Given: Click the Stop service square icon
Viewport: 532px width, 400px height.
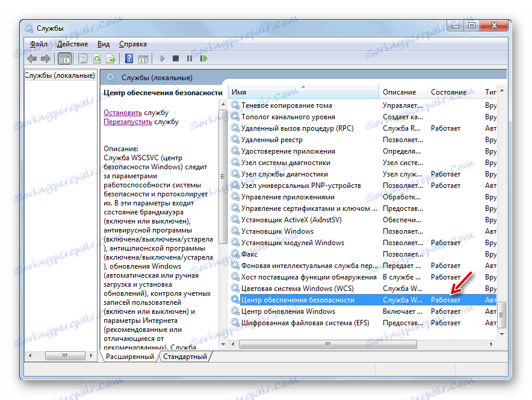Looking at the screenshot, I should [175, 59].
